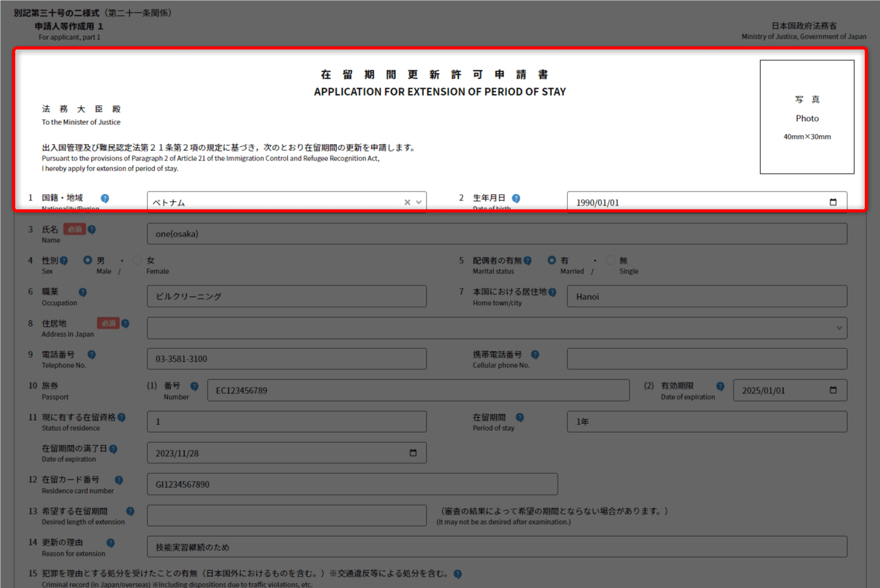
Task: Click the passport Number input field
Action: [x=417, y=391]
